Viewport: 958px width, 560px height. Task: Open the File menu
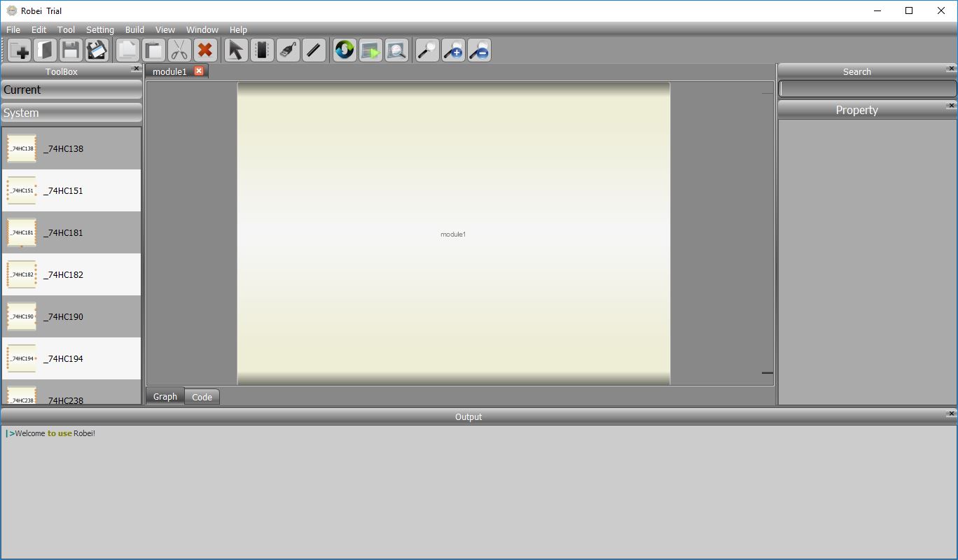tap(13, 29)
